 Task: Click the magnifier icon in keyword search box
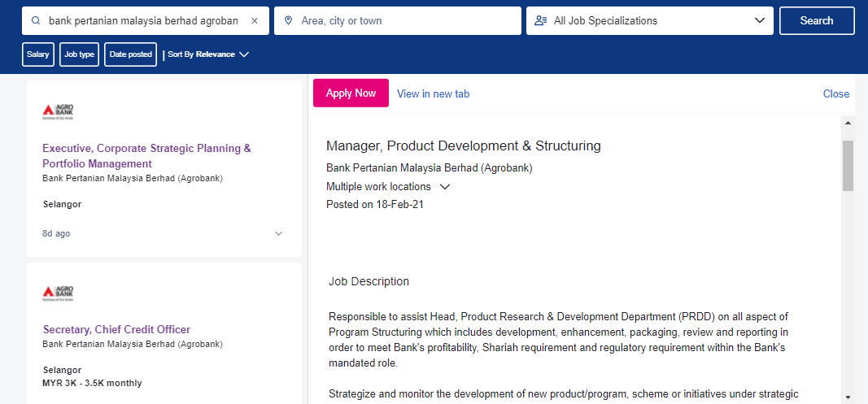(36, 21)
